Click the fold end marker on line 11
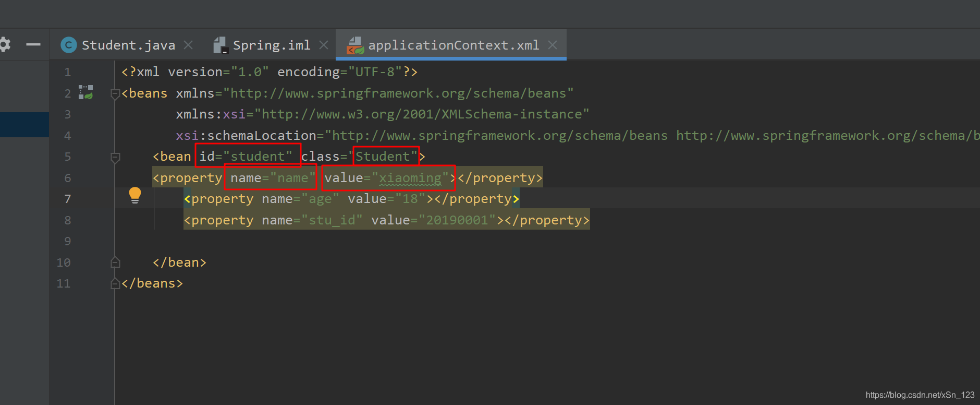This screenshot has width=980, height=405. click(x=115, y=283)
